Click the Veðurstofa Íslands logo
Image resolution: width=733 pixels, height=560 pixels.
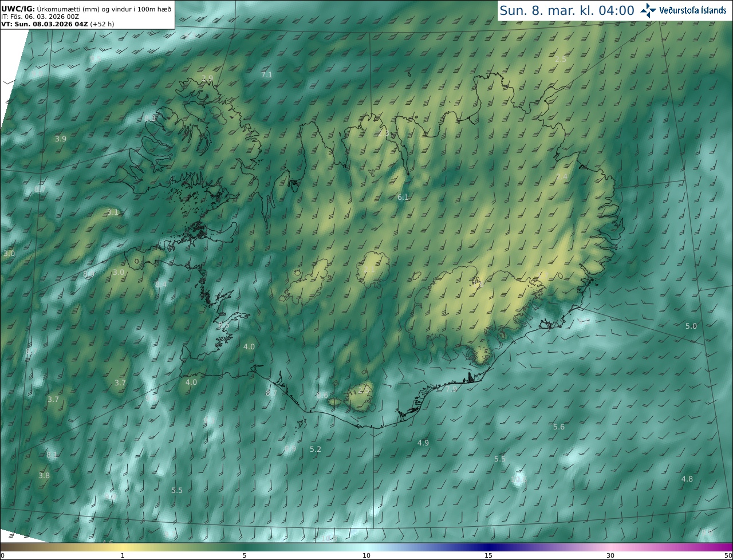(x=683, y=10)
